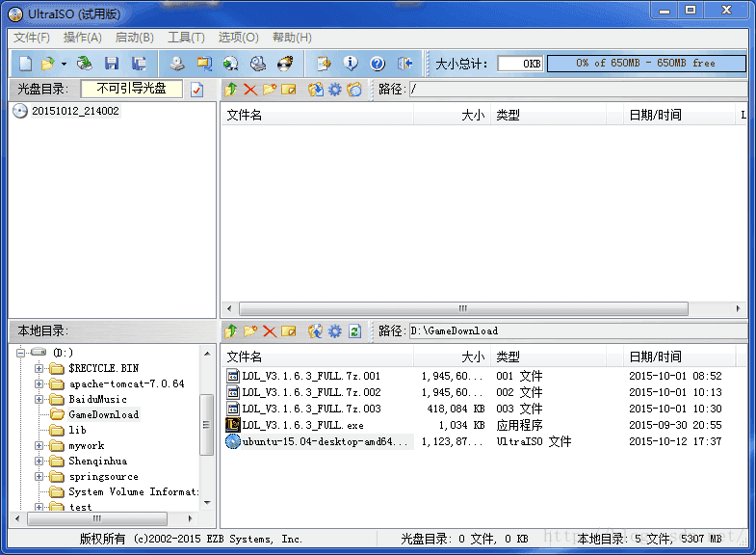Click the Mount to virtual drive icon
The width and height of the screenshot is (756, 555).
tap(258, 64)
